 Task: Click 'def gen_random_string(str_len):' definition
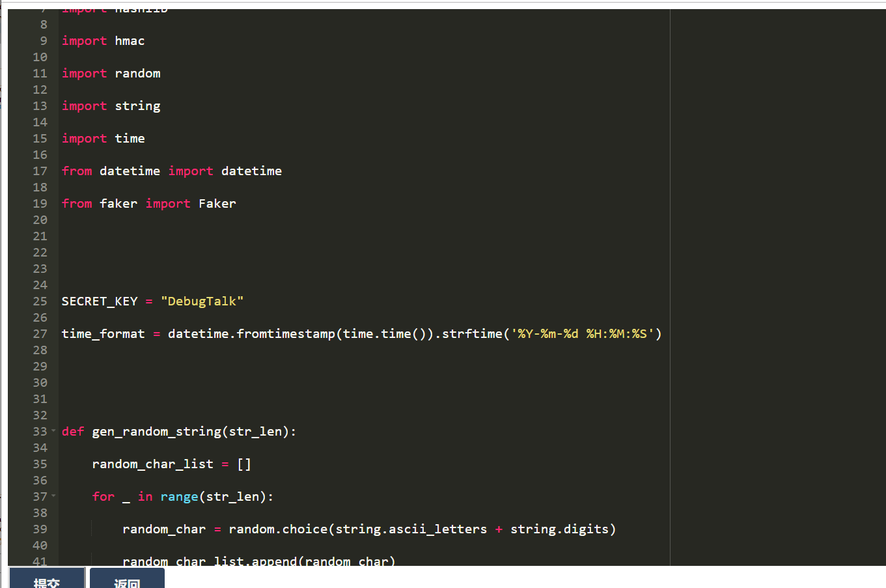click(x=179, y=431)
